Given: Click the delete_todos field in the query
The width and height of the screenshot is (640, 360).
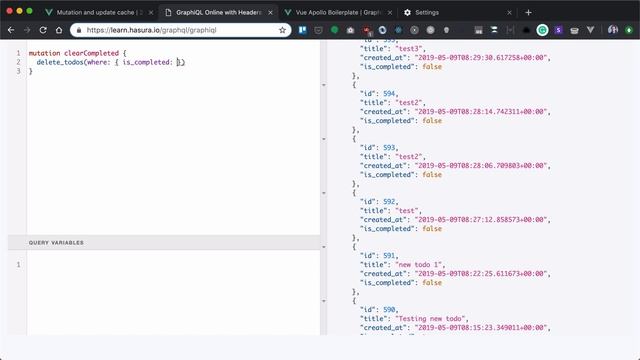Looking at the screenshot, I should tap(60, 62).
